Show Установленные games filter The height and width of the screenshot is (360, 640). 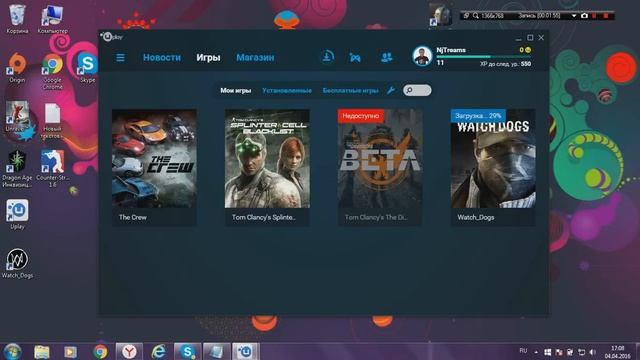point(287,91)
